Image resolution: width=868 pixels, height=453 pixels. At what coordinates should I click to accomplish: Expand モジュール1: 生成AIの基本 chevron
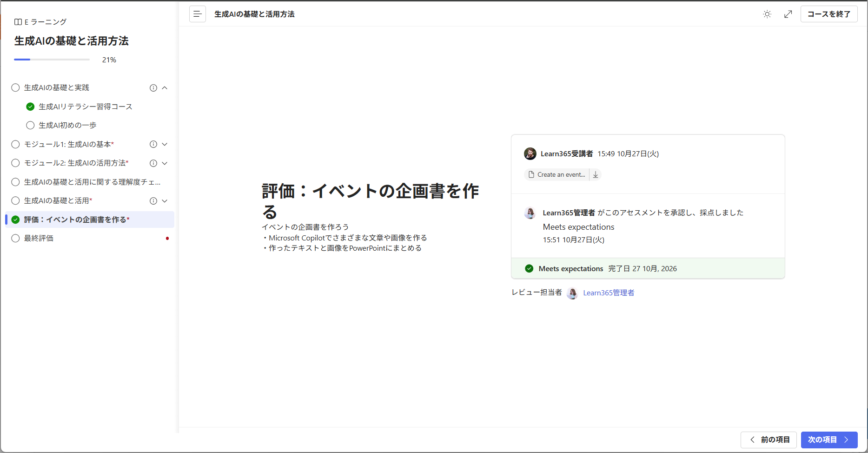click(165, 144)
